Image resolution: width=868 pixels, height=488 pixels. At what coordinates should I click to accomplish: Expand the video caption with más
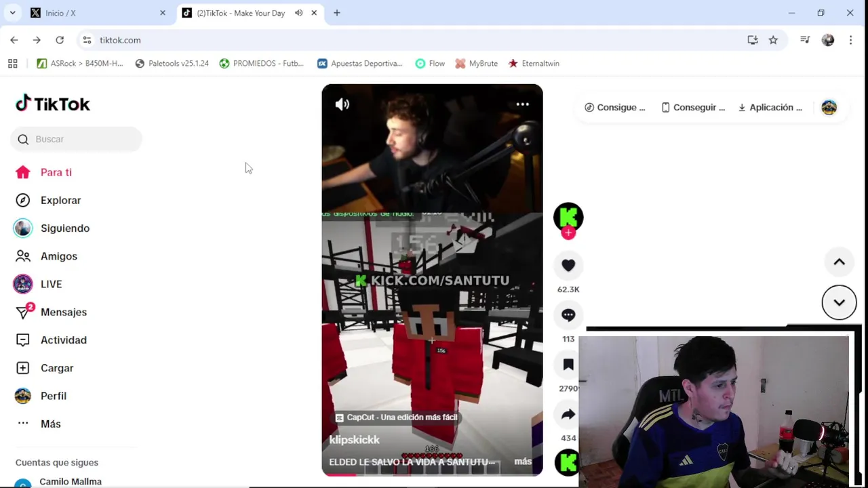pos(523,462)
